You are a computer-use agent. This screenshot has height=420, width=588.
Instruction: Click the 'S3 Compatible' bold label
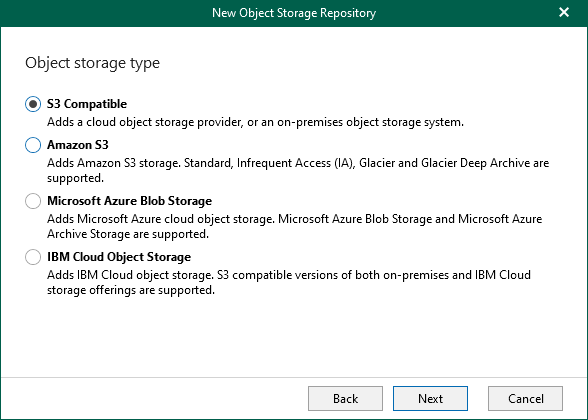[87, 104]
